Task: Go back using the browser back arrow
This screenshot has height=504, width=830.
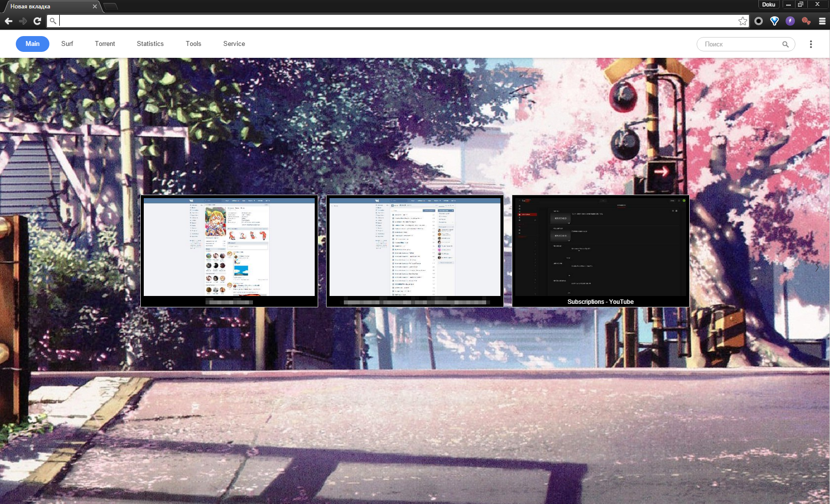Action: tap(8, 21)
